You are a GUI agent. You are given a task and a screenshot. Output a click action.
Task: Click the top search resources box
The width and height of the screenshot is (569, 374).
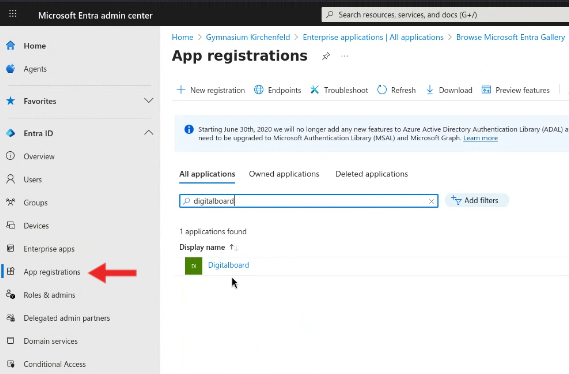pos(445,15)
